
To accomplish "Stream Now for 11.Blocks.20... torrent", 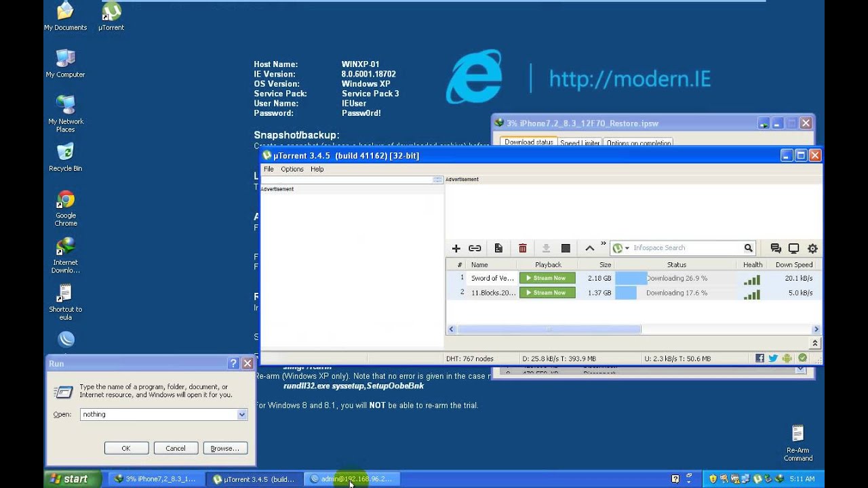I will click(547, 293).
